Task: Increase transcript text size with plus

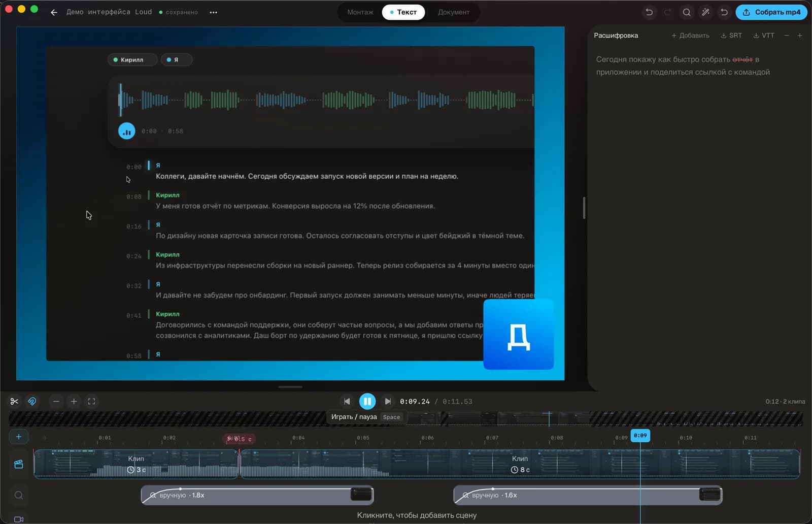Action: 800,36
